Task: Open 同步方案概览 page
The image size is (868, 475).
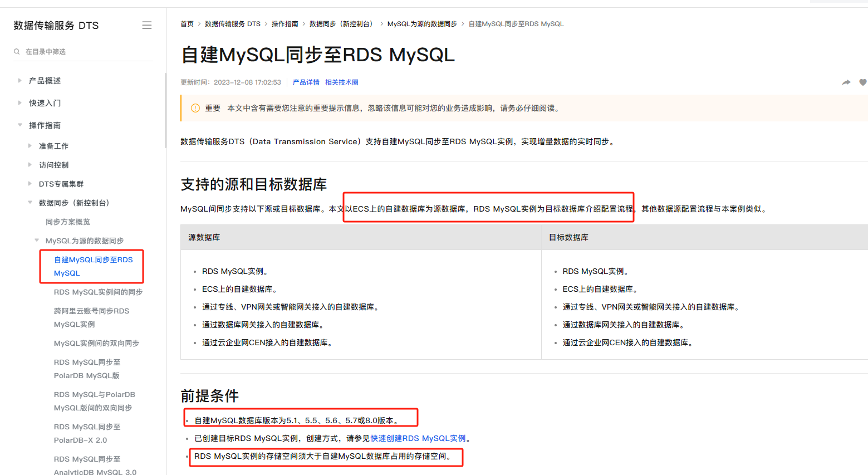Action: point(68,222)
